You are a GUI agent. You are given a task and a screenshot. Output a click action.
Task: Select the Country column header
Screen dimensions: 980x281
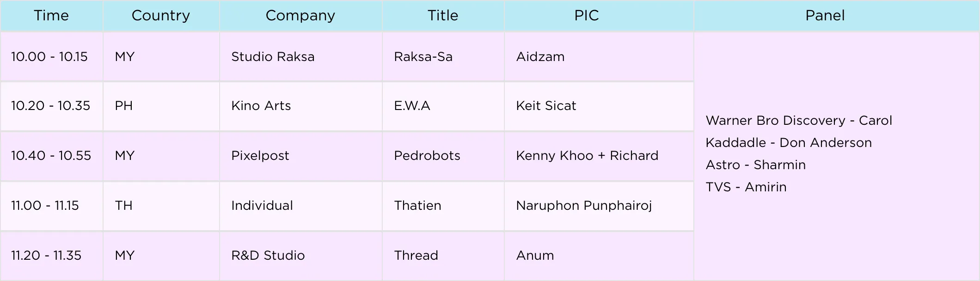click(161, 16)
